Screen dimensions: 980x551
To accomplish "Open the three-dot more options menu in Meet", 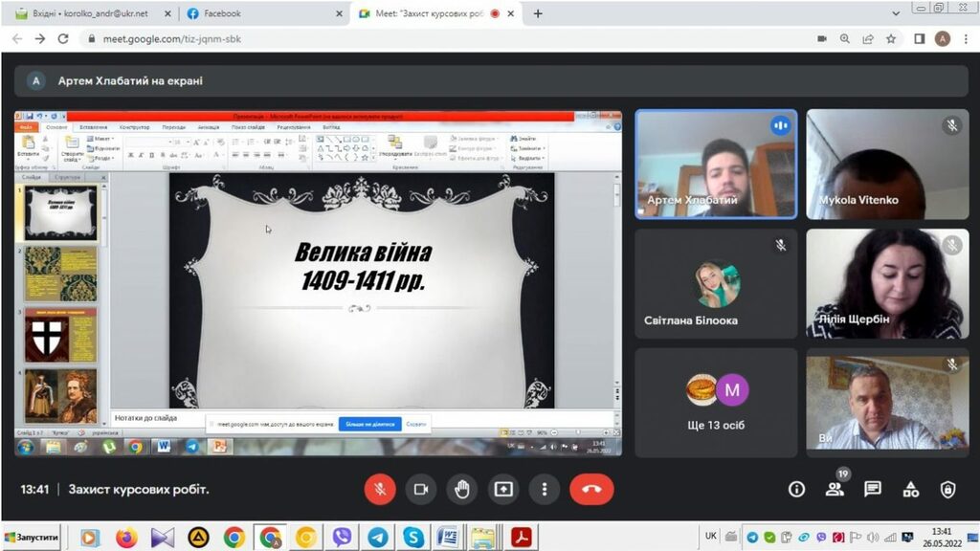I will 545,489.
